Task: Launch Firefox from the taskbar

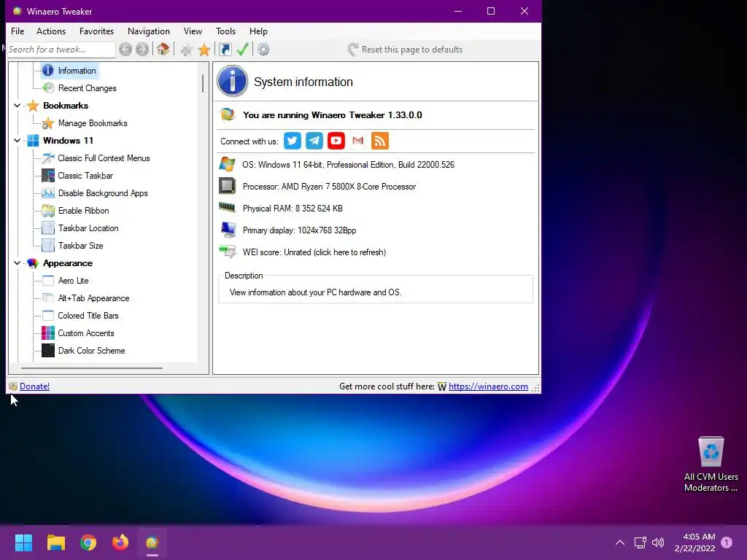Action: 120,542
